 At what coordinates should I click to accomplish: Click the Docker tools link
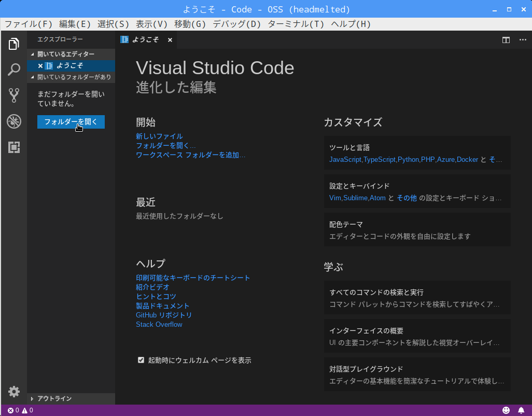coord(467,159)
